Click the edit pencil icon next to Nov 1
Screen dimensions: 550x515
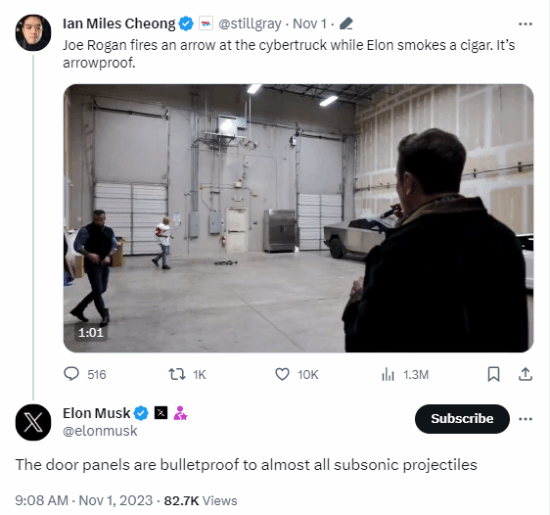[x=346, y=24]
